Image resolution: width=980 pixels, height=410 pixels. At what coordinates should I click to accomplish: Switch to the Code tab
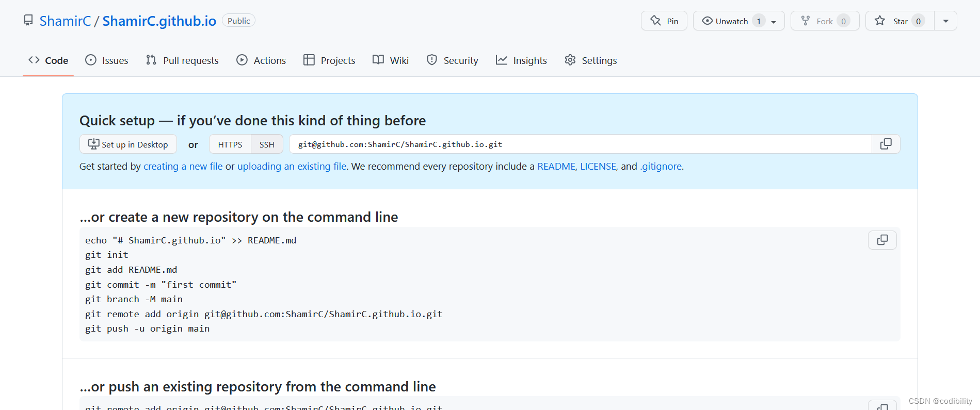[x=49, y=60]
